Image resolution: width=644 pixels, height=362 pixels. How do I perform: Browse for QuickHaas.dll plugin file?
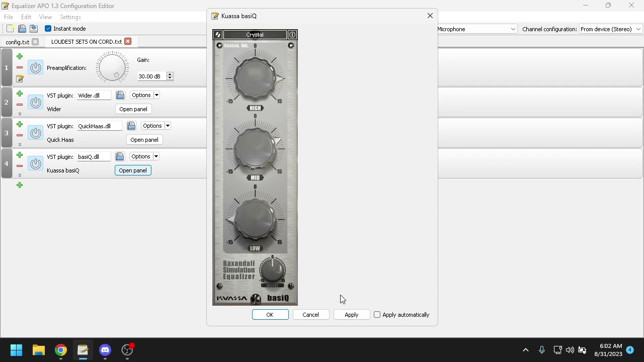pyautogui.click(x=131, y=126)
